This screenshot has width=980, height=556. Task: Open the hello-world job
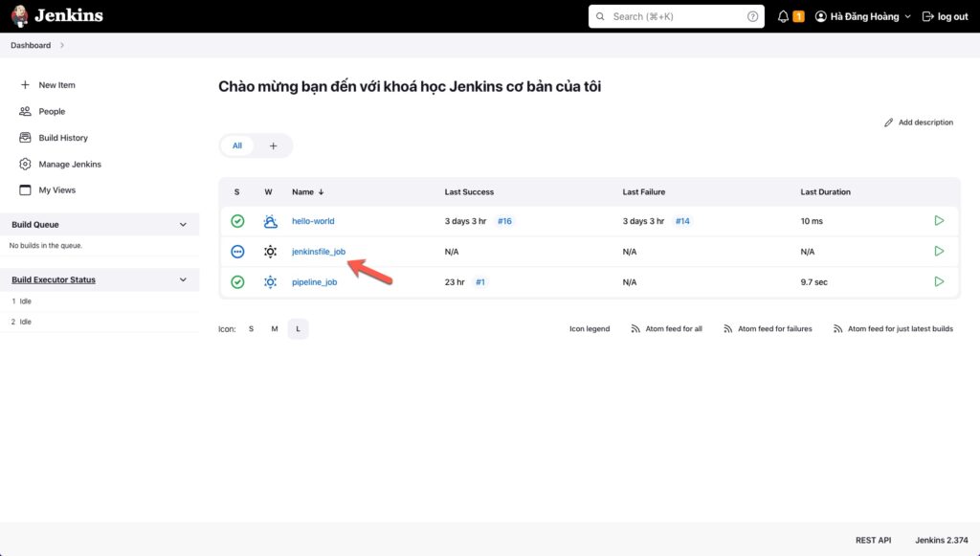(313, 221)
